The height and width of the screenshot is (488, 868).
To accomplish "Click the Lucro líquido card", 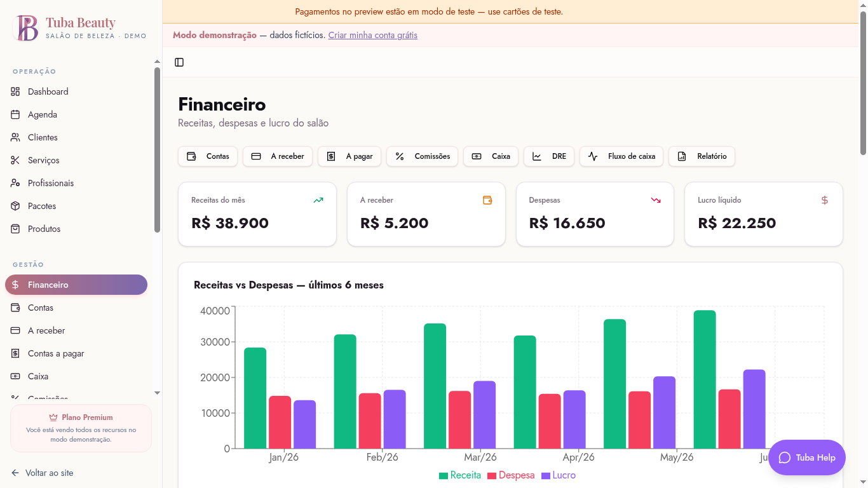I will pos(764,214).
